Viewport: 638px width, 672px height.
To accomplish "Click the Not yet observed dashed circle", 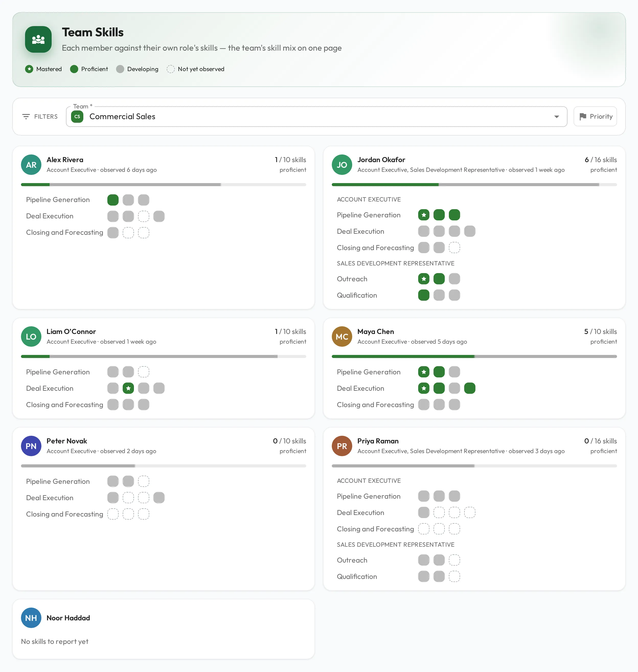I will [x=171, y=69].
